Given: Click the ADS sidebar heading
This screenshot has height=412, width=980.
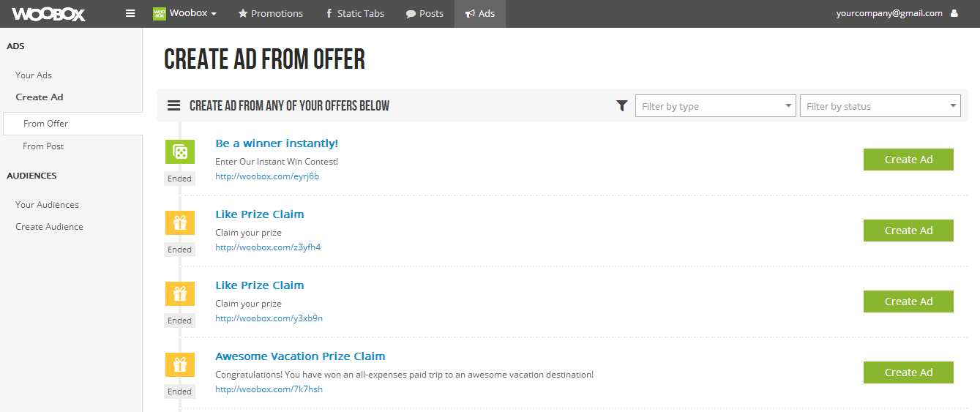Looking at the screenshot, I should [15, 46].
